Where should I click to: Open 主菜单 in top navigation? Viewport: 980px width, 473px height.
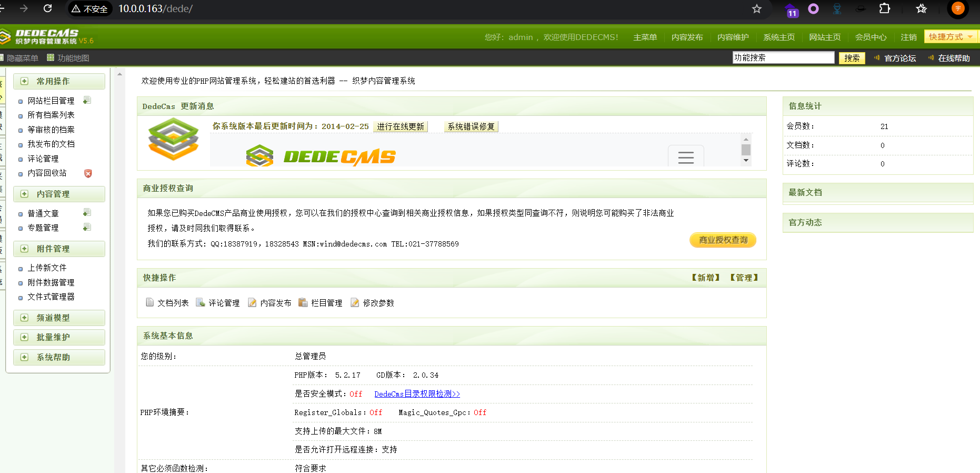645,37
